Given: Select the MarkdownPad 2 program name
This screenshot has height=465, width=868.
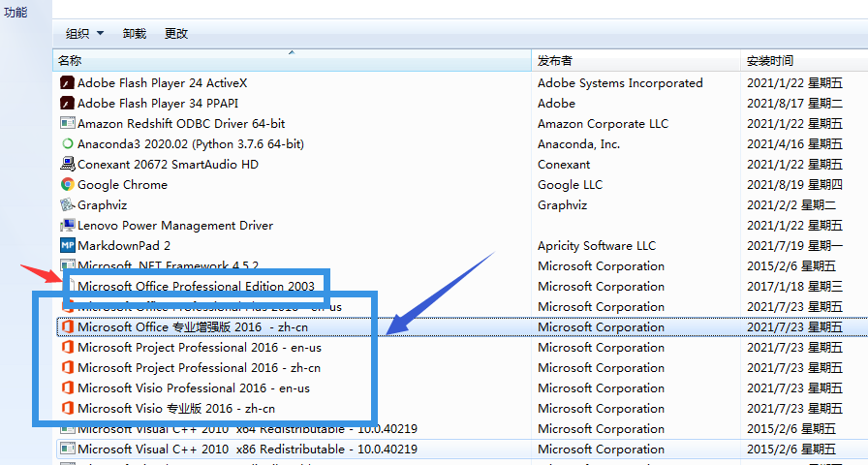Looking at the screenshot, I should (x=124, y=246).
